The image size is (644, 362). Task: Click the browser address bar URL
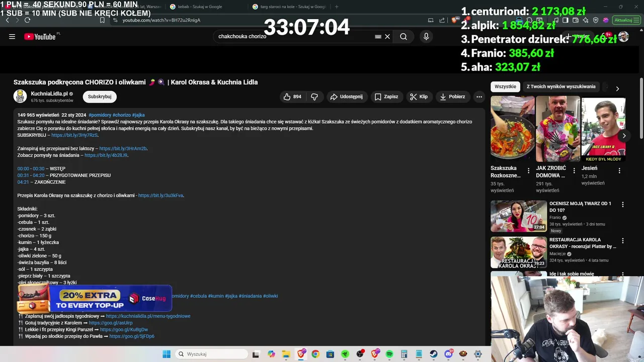162,20
